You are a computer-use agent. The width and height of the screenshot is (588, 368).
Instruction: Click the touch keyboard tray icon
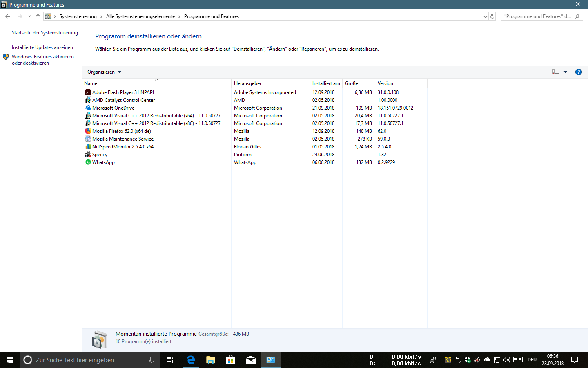518,360
